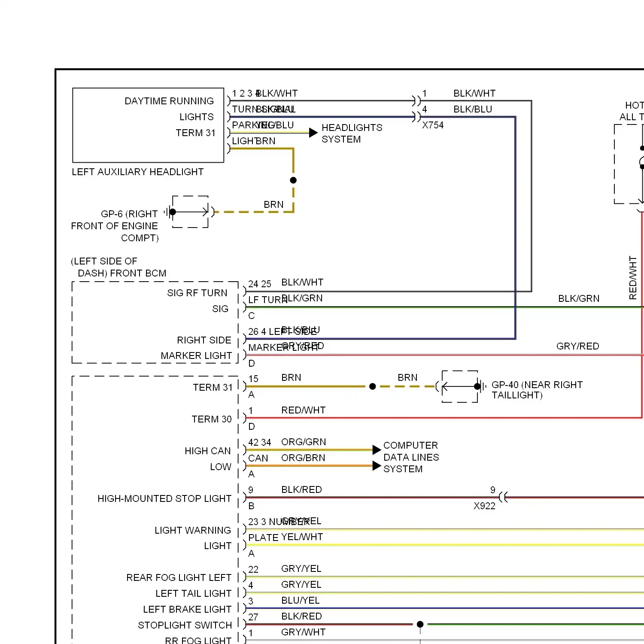The image size is (644, 644).
Task: Click the vertical RED/WHT wire label
Action: [633, 278]
